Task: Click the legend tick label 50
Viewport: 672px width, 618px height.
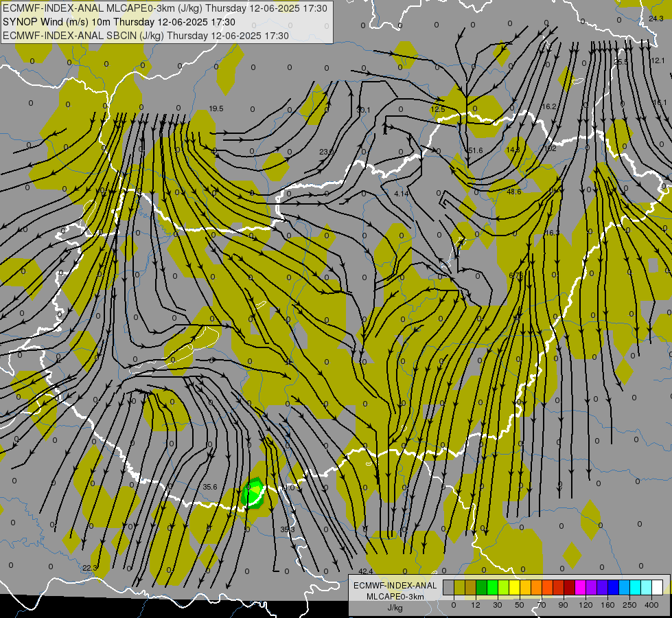Action: [x=520, y=605]
